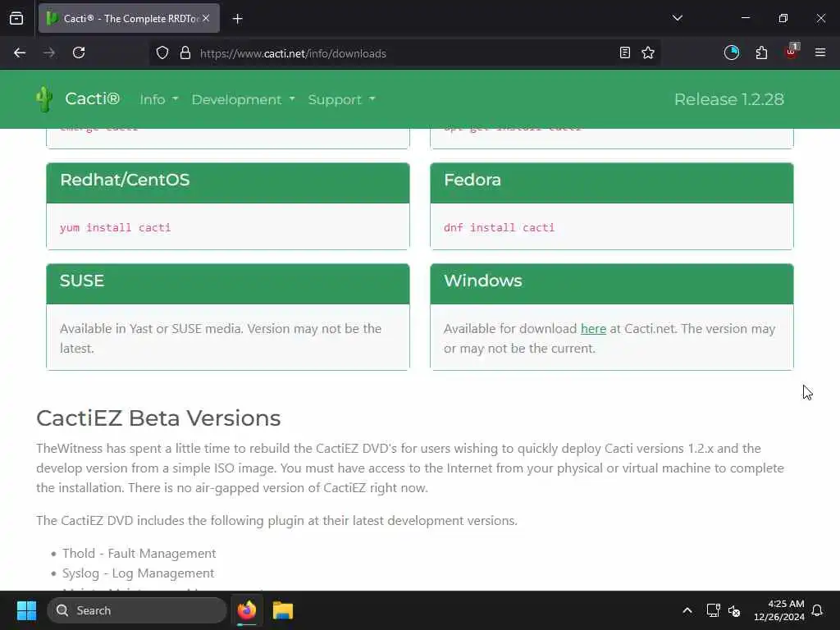Image resolution: width=840 pixels, height=630 pixels.
Task: Expand the Info dropdown menu
Action: (158, 99)
